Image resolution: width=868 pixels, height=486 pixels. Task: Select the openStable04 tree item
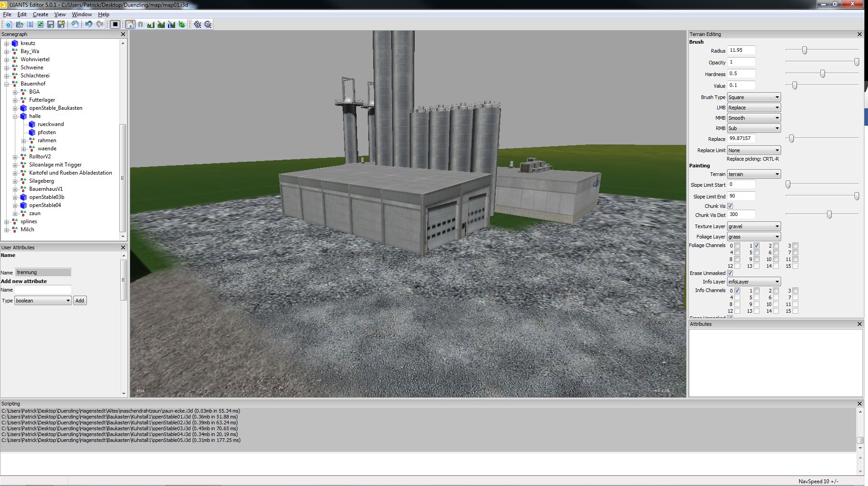[x=45, y=205]
